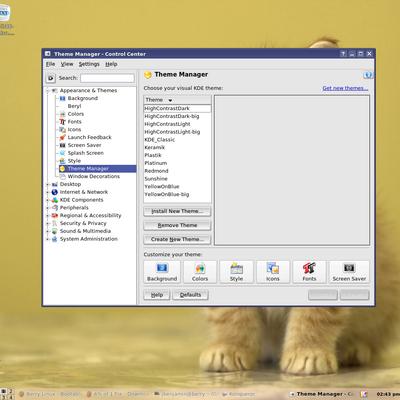Open the Settings menu
This screenshot has height=400, width=400.
(x=89, y=64)
